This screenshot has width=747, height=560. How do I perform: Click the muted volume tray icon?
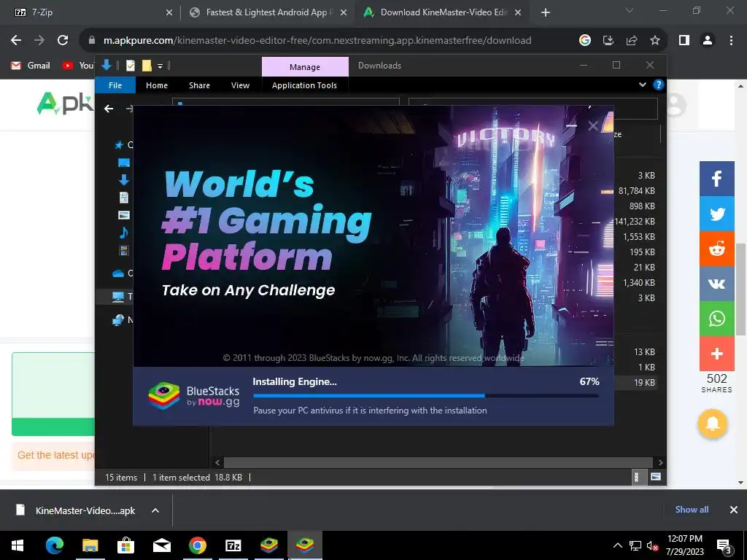coord(652,545)
